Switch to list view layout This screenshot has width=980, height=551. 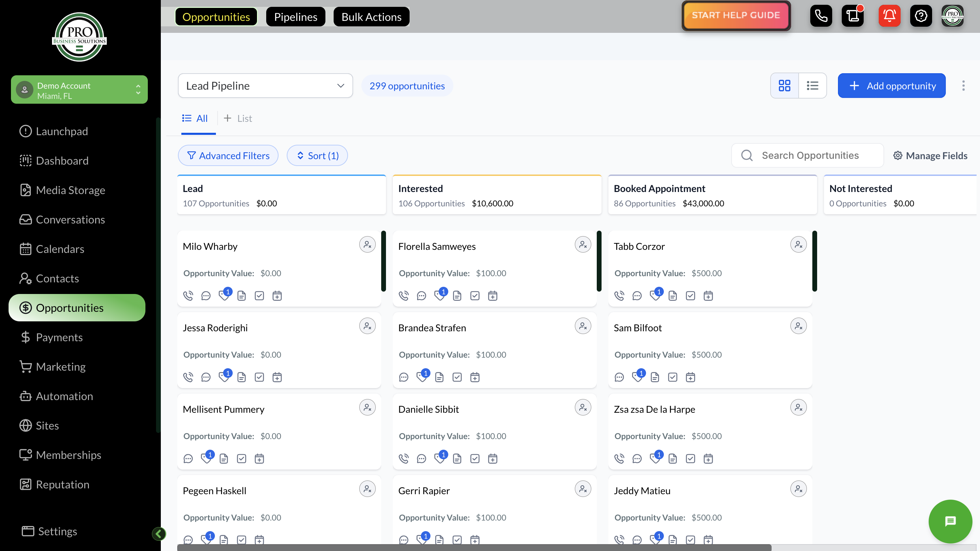[x=812, y=86]
